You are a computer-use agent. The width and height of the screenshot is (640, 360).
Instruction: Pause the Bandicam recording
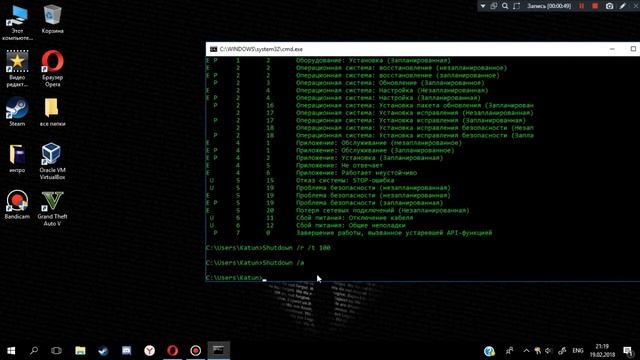click(x=582, y=6)
